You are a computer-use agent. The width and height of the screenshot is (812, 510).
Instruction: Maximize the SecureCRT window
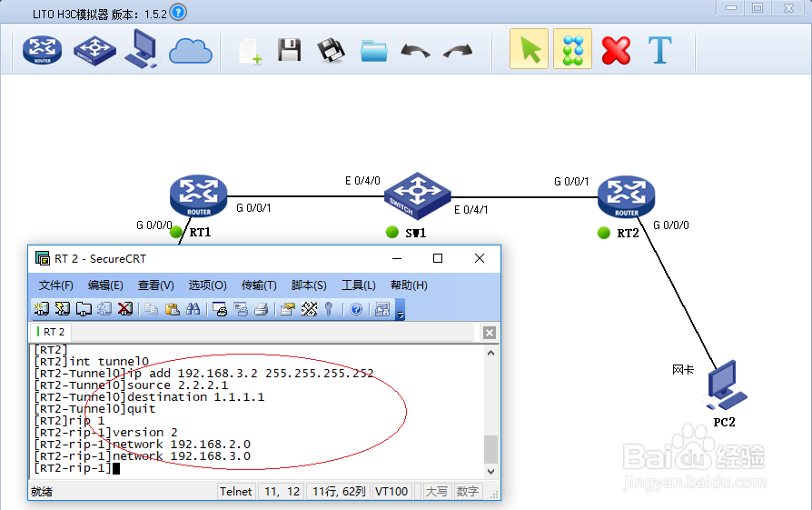(x=438, y=258)
